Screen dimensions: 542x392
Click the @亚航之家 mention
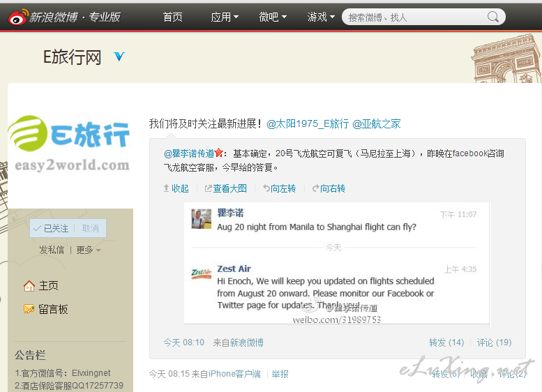pyautogui.click(x=377, y=123)
